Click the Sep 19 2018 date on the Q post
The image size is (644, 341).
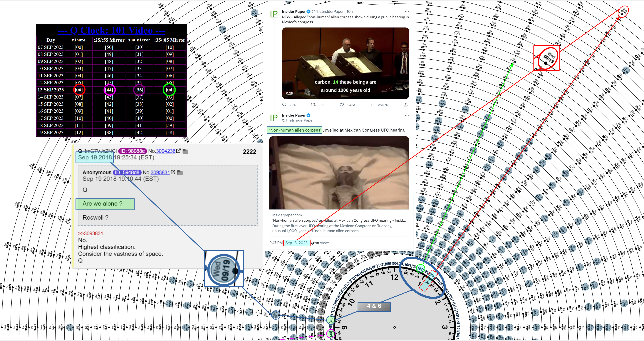tap(95, 157)
